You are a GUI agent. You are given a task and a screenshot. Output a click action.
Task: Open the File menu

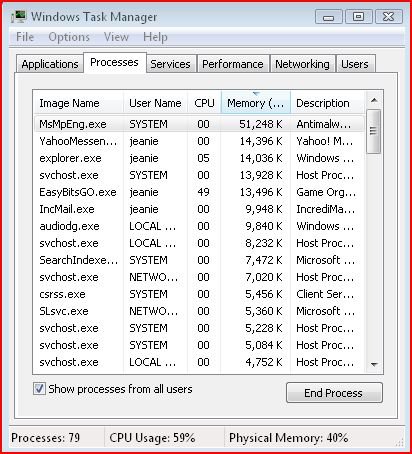[25, 37]
